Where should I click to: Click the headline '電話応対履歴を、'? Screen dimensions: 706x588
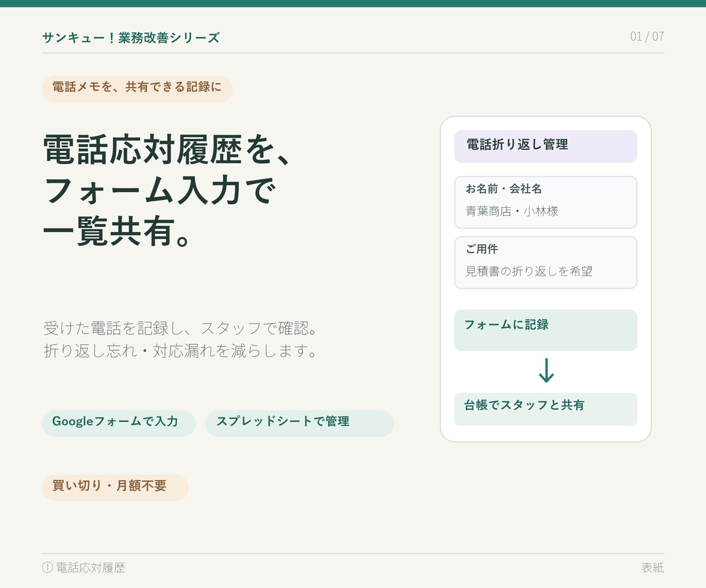[x=168, y=150]
